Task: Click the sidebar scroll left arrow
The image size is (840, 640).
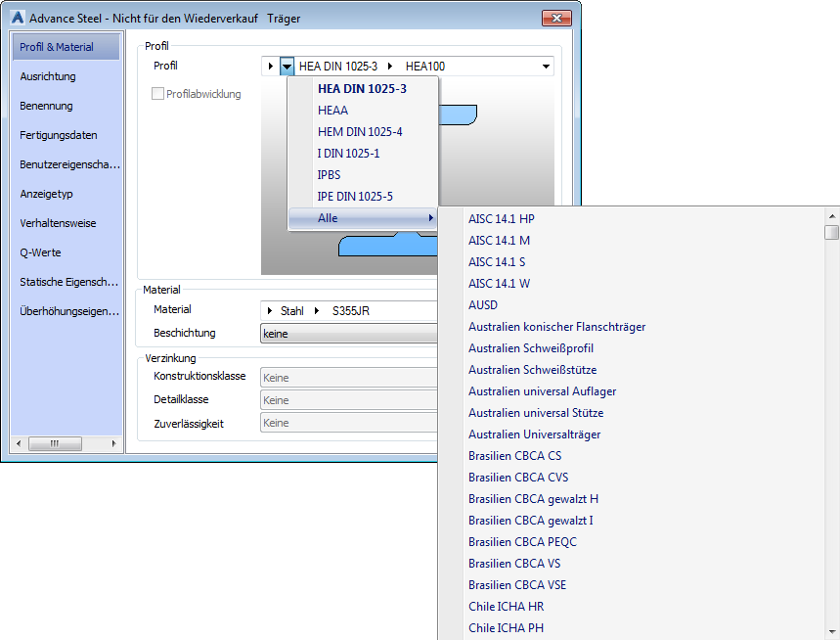Action: [19, 443]
